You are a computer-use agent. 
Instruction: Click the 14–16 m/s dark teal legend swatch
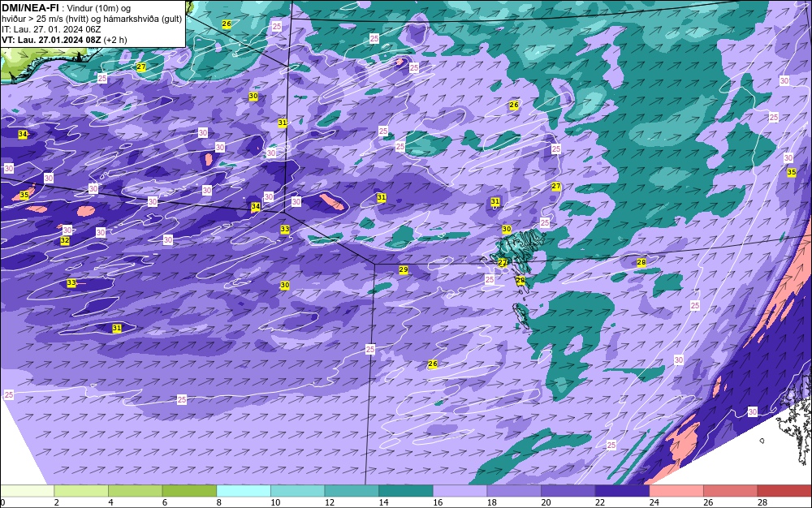406,491
